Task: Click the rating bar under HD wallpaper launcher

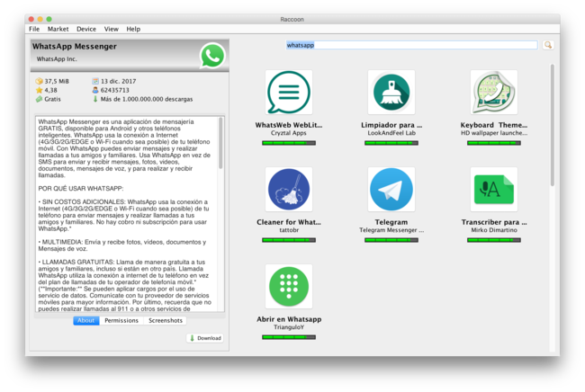Action: click(x=494, y=143)
